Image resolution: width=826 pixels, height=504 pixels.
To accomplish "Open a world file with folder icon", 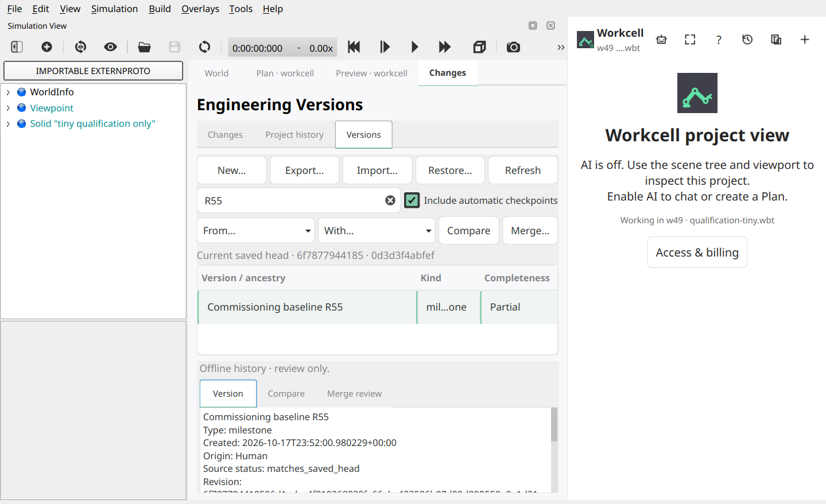I will 144,47.
